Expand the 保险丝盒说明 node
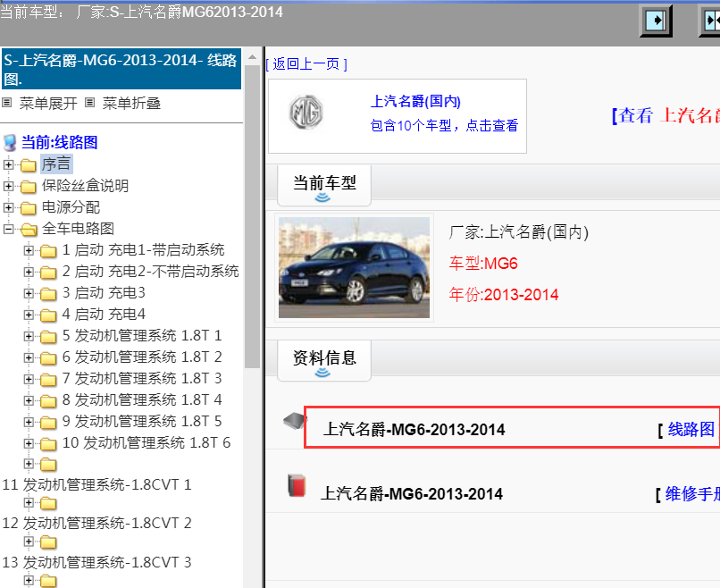This screenshot has height=588, width=720. click(x=8, y=186)
